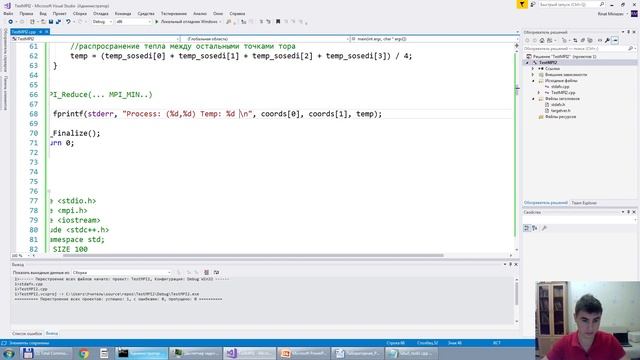Open the Вид menu
Image resolution: width=640 pixels, height=360 pixels.
[x=43, y=13]
